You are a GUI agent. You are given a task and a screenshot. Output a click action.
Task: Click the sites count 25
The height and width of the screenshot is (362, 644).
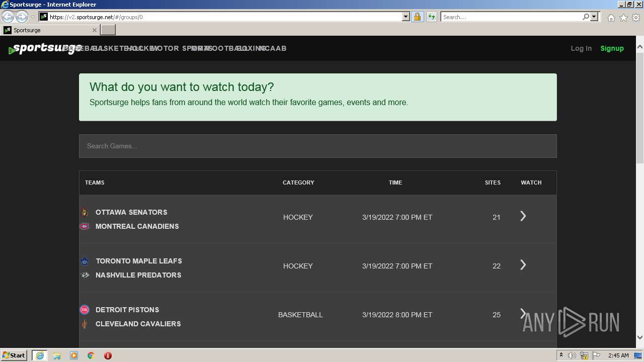(x=497, y=315)
